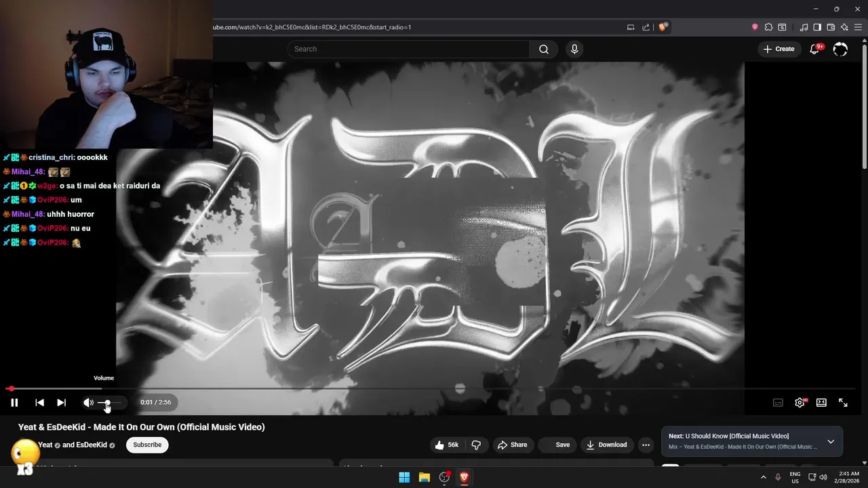
Task: Open the pink shield extension icon
Action: pos(755,27)
